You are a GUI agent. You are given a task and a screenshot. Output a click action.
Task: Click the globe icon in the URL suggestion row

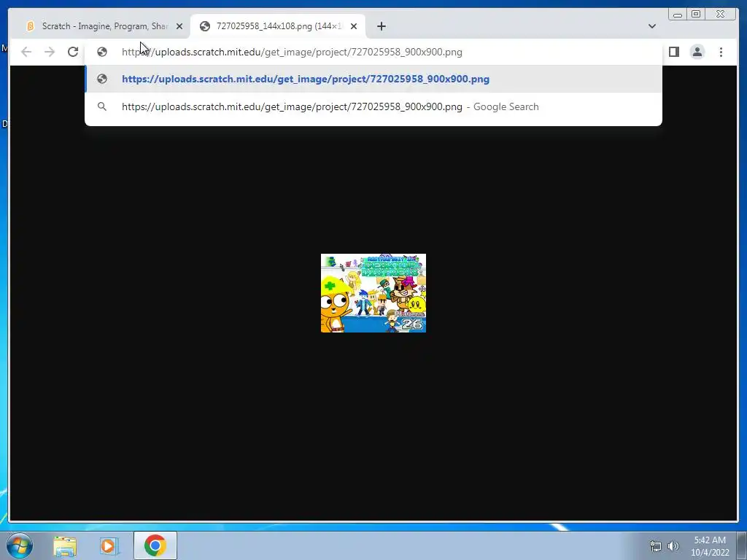102,79
